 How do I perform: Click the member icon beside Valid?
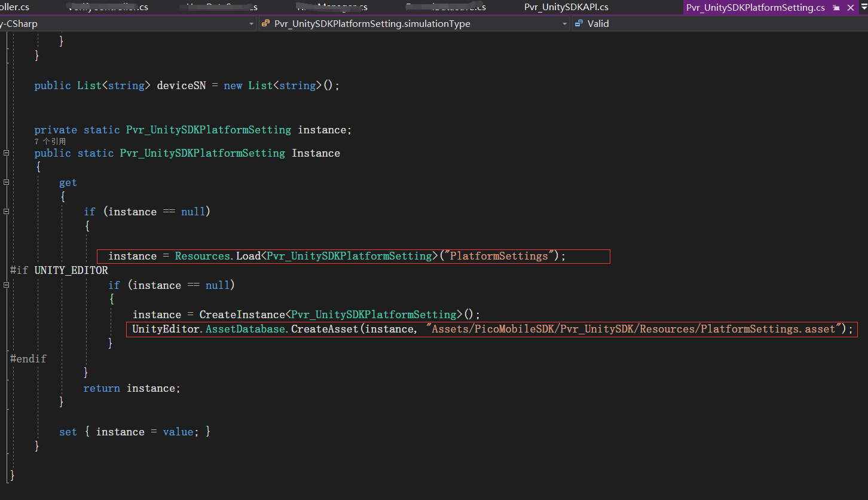point(579,24)
